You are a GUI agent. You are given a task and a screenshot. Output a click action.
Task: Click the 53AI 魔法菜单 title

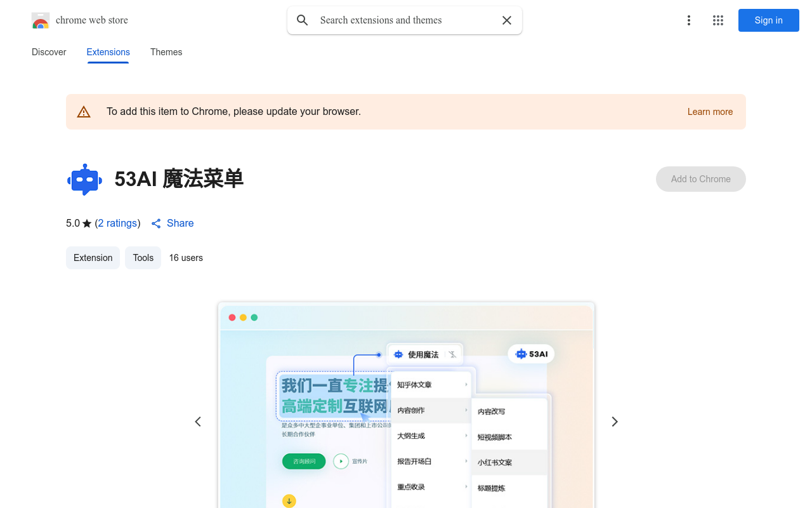coord(179,179)
